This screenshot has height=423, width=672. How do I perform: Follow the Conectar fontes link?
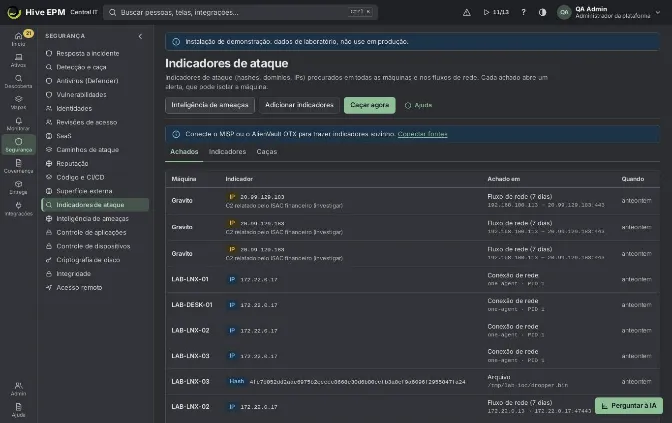click(422, 134)
